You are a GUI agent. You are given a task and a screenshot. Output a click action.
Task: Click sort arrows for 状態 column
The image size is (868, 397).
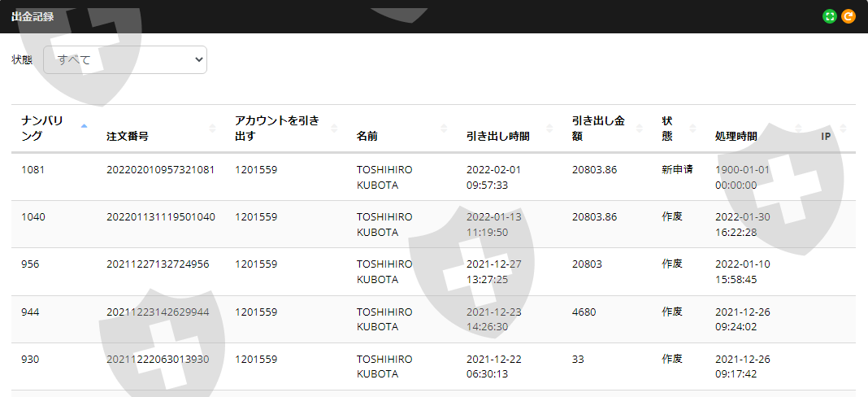coord(692,129)
